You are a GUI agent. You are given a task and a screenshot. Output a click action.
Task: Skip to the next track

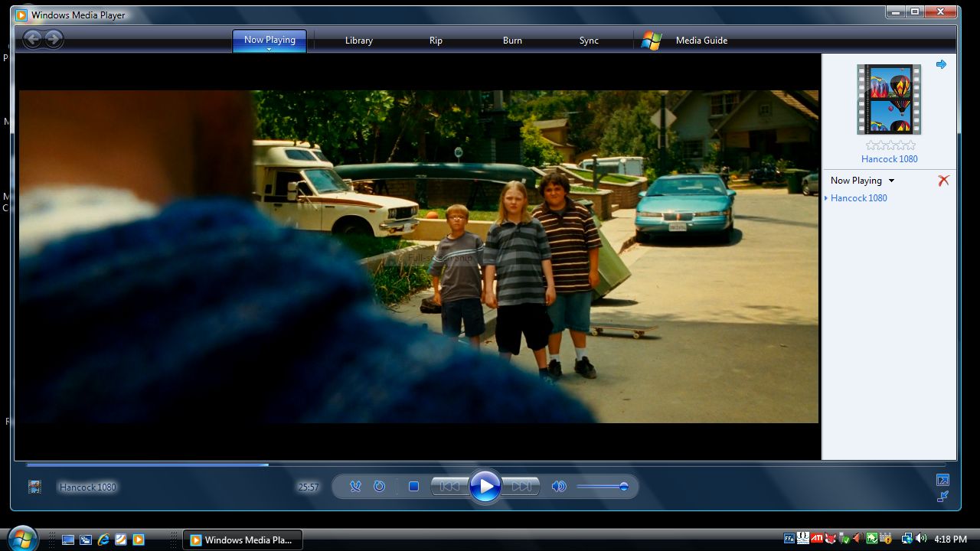(x=521, y=486)
